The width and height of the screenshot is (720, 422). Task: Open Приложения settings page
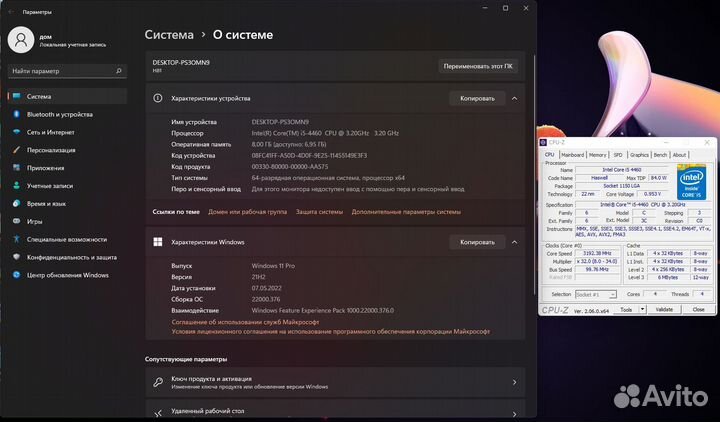click(46, 168)
